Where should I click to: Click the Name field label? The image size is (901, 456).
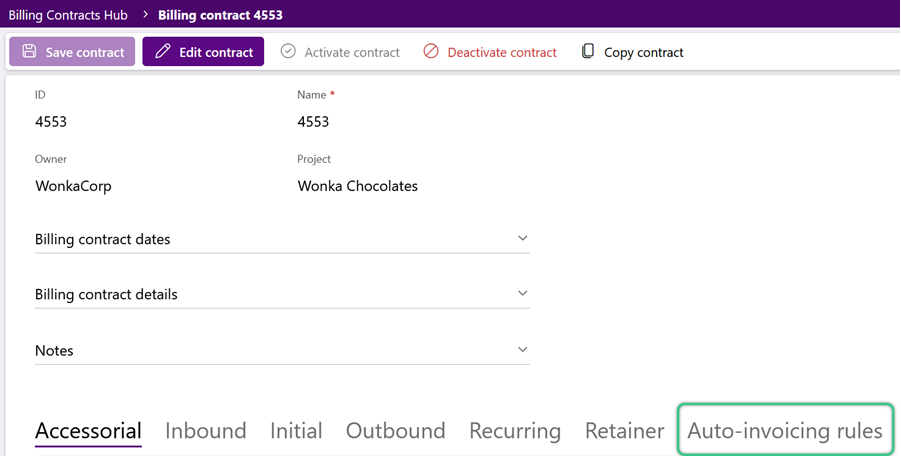(x=311, y=95)
